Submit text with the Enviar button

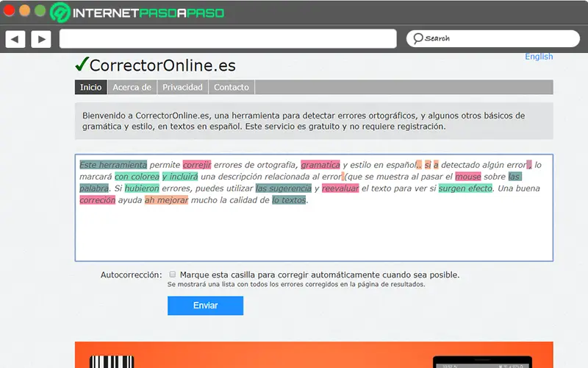pyautogui.click(x=205, y=305)
